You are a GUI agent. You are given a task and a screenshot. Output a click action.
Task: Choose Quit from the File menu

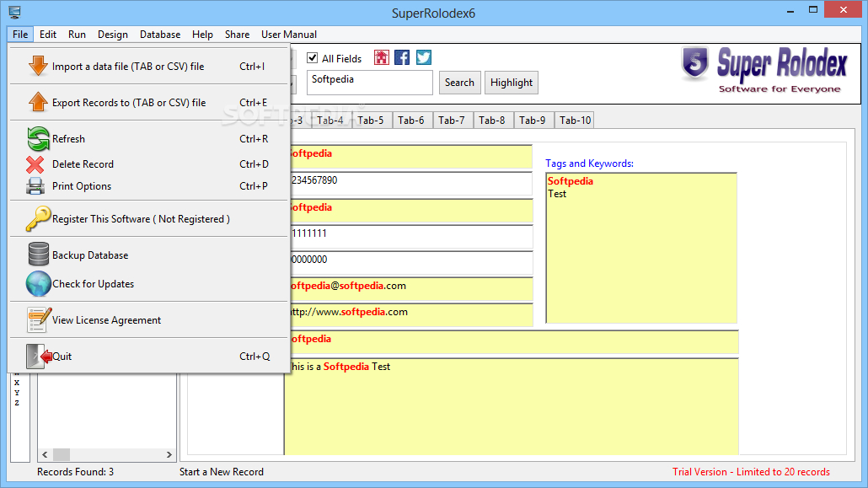pyautogui.click(x=149, y=357)
